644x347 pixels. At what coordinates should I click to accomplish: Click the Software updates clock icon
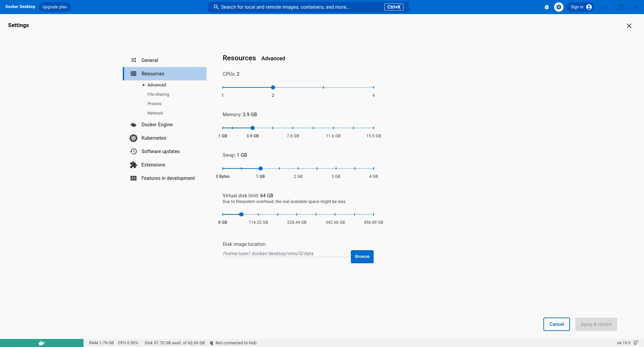[133, 151]
